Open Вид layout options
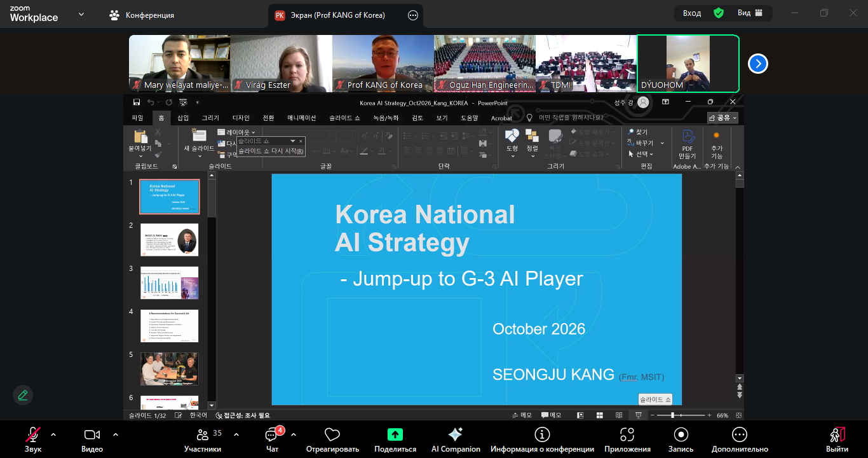 click(750, 13)
